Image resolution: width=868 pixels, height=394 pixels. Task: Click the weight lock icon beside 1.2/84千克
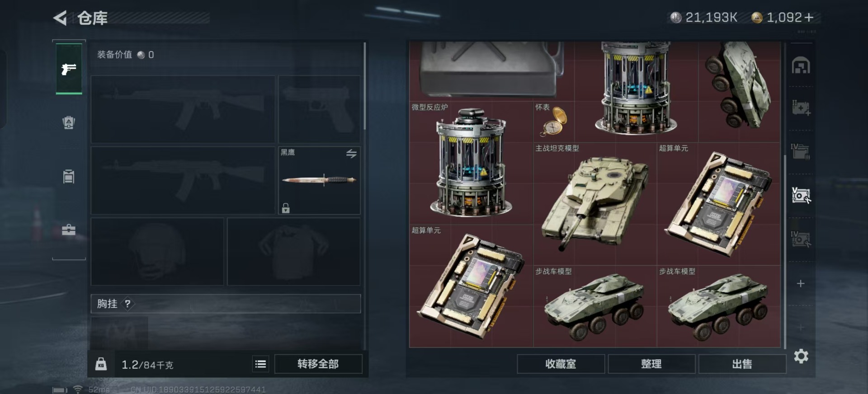(101, 364)
